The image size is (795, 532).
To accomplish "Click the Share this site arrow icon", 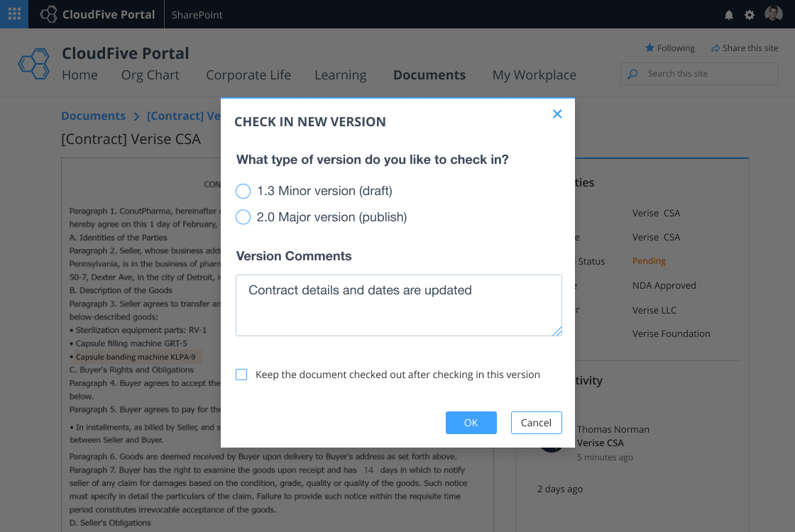I will pyautogui.click(x=715, y=48).
